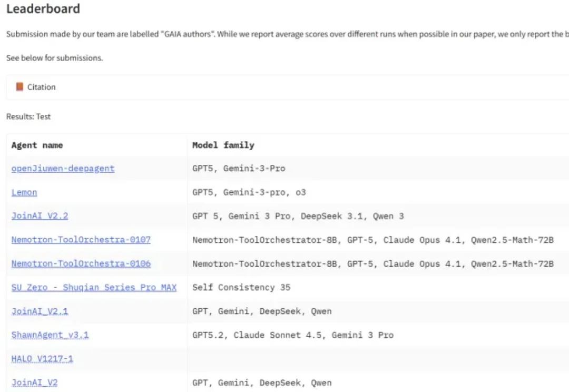This screenshot has height=392, width=569.
Task: Click the Model family column header
Action: [223, 145]
